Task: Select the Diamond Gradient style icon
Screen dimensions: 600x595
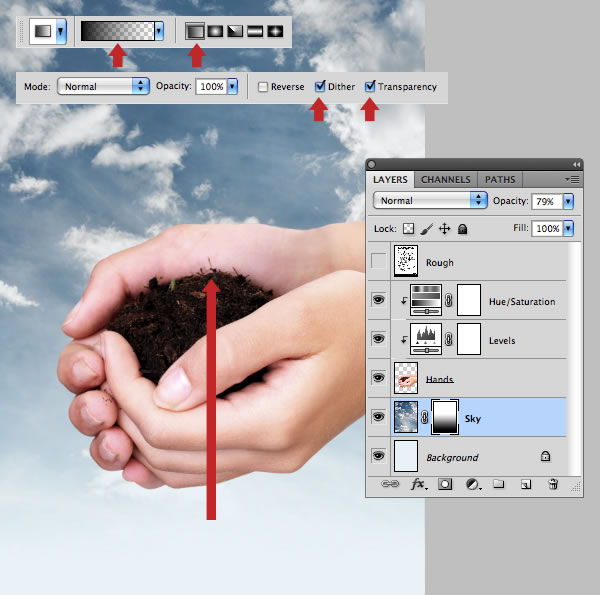Action: click(x=275, y=31)
